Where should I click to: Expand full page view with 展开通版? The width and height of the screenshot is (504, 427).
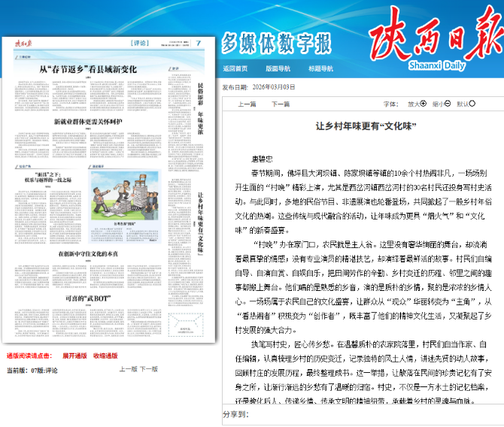[74, 356]
